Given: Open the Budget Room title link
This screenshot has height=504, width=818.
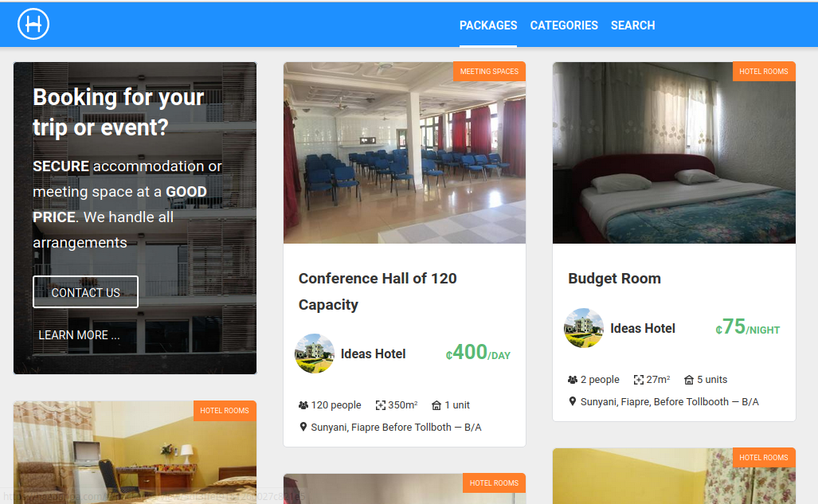Looking at the screenshot, I should pos(614,279).
